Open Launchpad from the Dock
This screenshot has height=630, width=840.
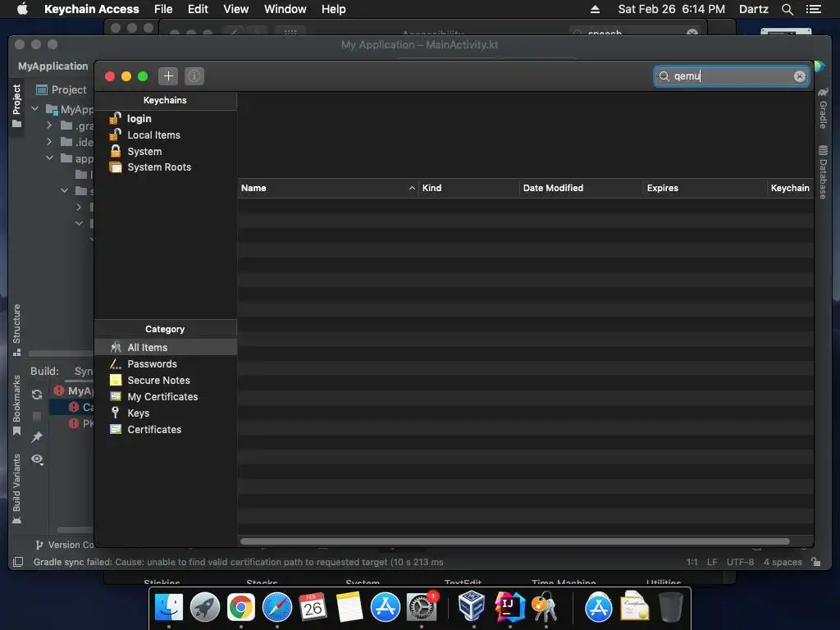(204, 608)
